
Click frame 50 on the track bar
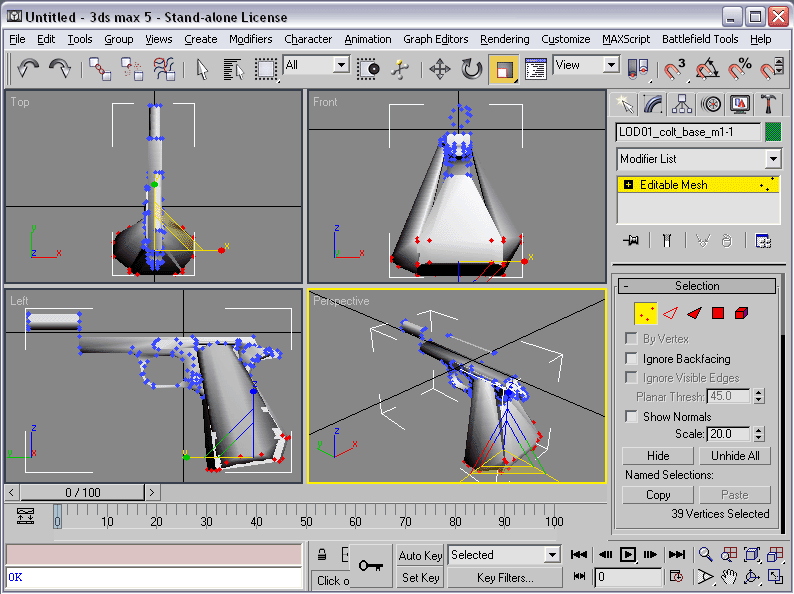(x=306, y=522)
